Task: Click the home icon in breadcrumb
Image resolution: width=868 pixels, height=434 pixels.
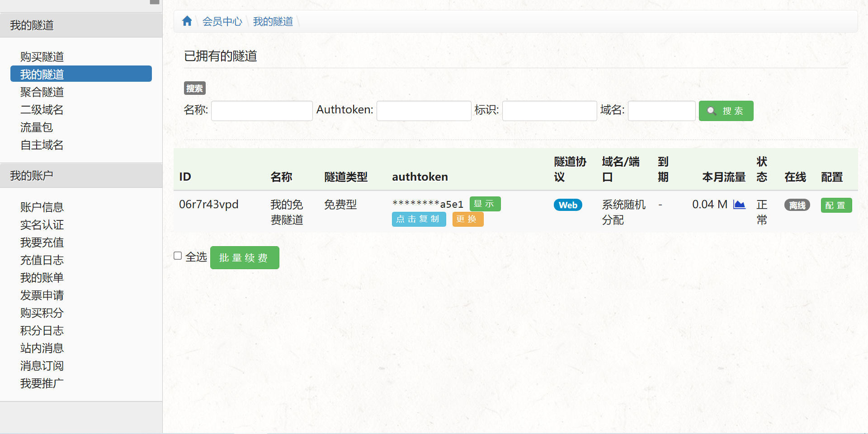Action: pos(187,21)
